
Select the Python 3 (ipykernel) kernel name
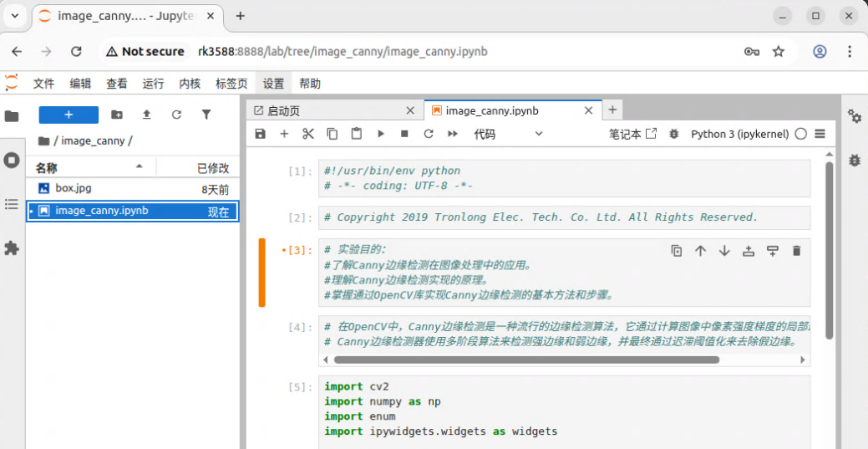(x=740, y=134)
